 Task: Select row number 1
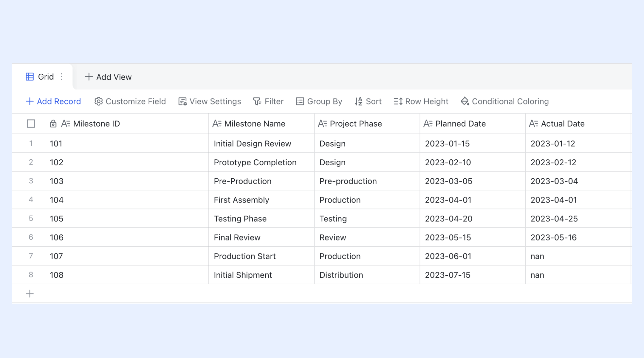tap(31, 143)
